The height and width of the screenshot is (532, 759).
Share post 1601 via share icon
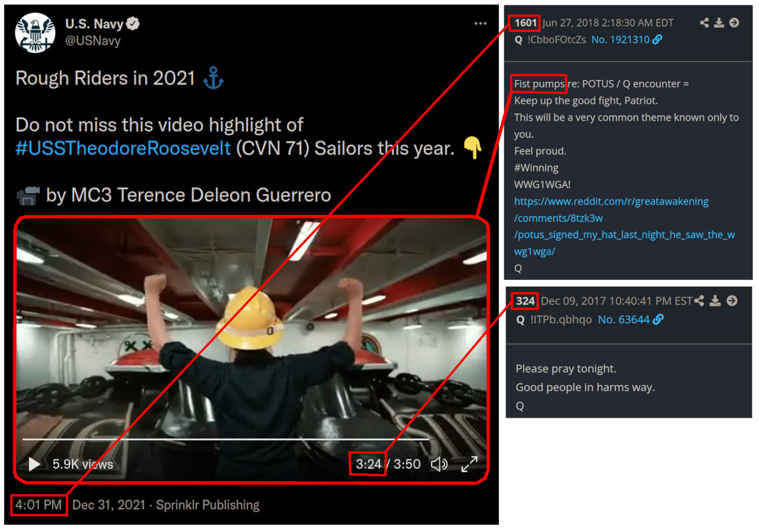(x=704, y=23)
